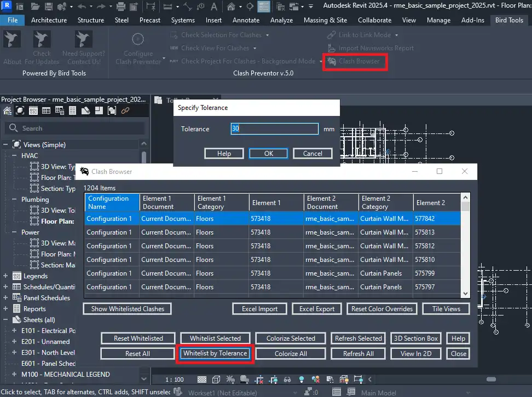Expand the E101 - Electrical sheet node
The height and width of the screenshot is (397, 532).
[x=15, y=331]
